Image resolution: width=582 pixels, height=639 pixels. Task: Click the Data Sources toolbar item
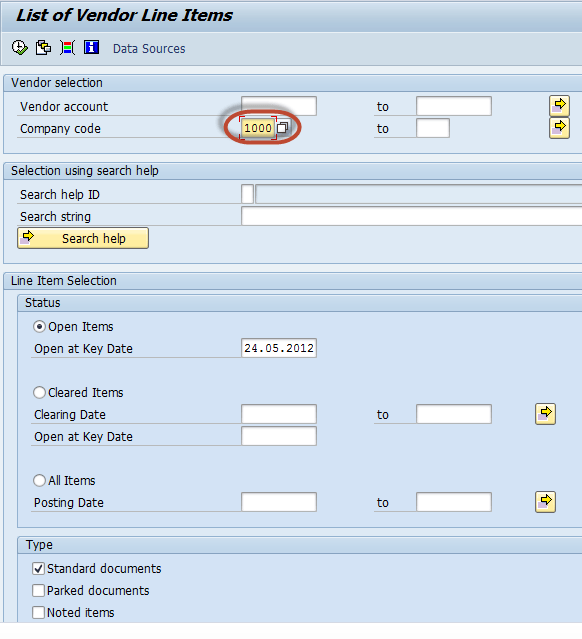pyautogui.click(x=149, y=48)
